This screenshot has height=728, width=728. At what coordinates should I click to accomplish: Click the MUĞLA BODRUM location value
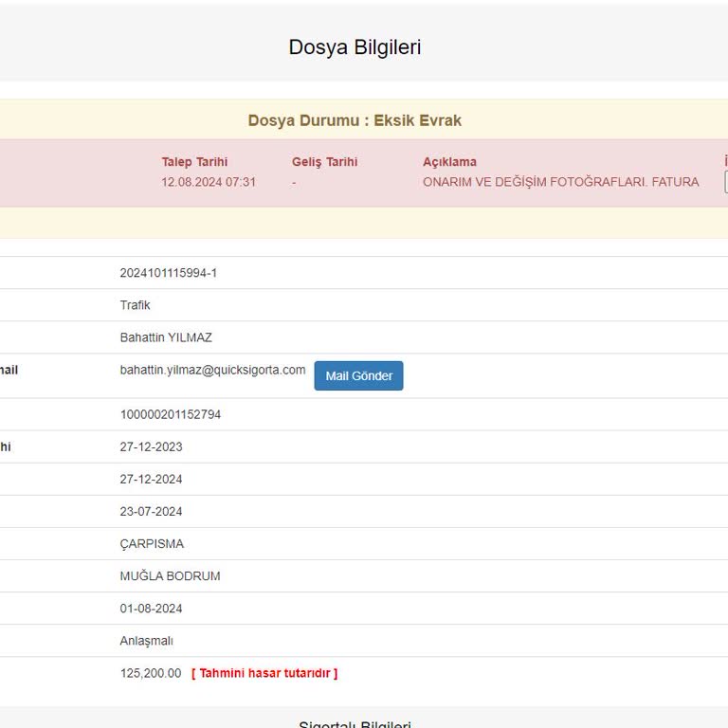(170, 576)
